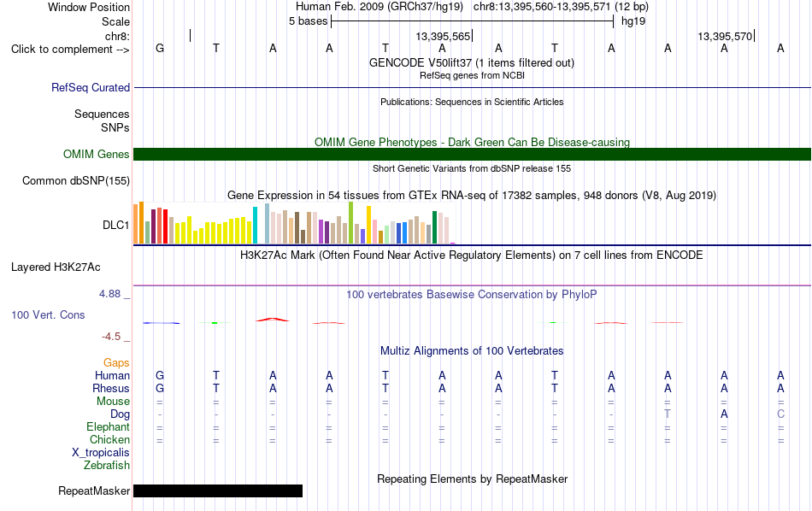The width and height of the screenshot is (812, 511).
Task: Click 'RefSeq genes from NCBI' title
Action: pyautogui.click(x=473, y=75)
